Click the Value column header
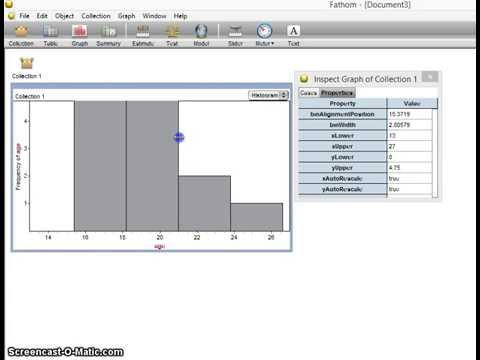This screenshot has width=480, height=360. pos(412,103)
